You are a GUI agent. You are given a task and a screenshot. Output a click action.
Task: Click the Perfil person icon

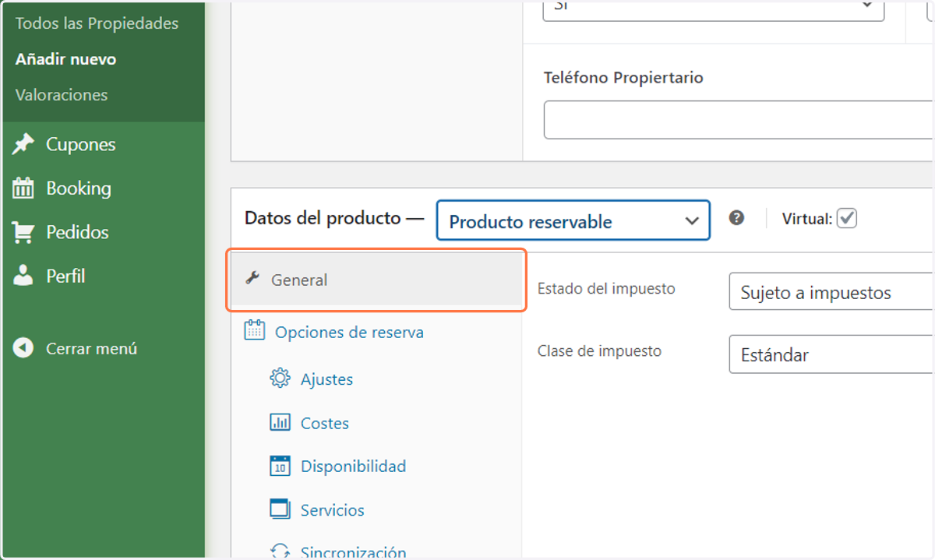23,276
